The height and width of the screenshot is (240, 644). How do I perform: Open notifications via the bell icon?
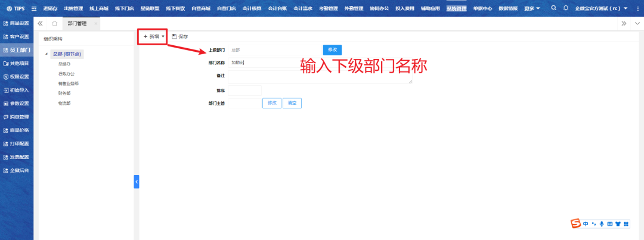click(x=566, y=8)
